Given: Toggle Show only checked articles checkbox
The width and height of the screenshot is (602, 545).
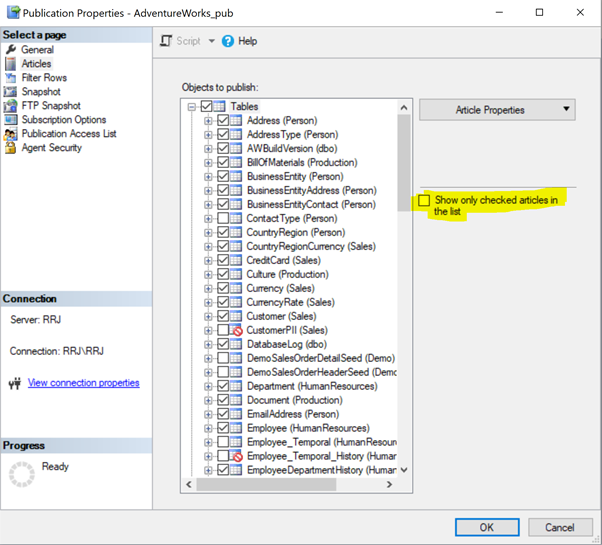Looking at the screenshot, I should click(424, 200).
